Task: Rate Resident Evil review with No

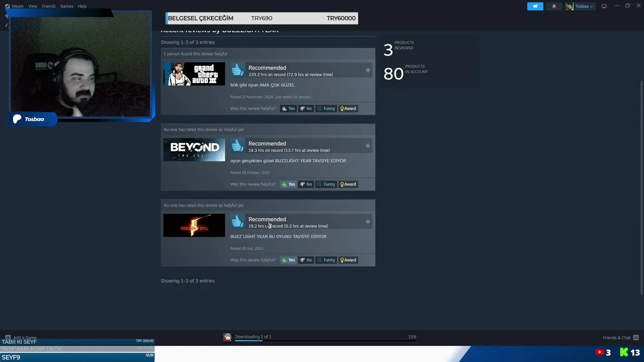Action: pyautogui.click(x=306, y=260)
